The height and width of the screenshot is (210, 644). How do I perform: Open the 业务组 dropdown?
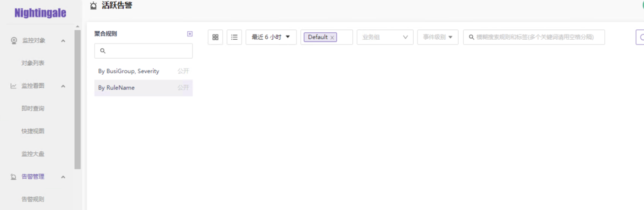pos(385,37)
